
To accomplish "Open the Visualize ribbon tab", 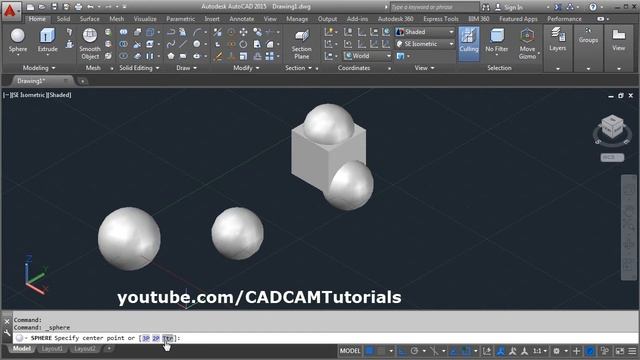I will tap(145, 19).
